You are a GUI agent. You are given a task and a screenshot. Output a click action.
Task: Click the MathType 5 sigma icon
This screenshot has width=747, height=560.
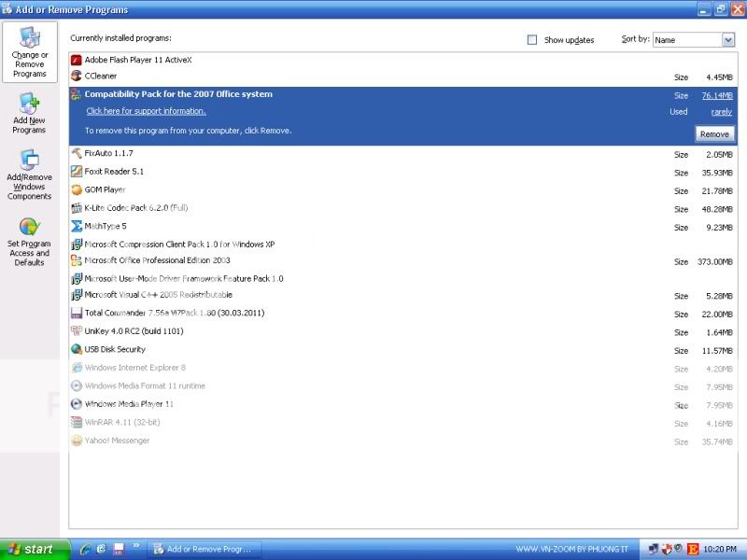click(x=77, y=226)
